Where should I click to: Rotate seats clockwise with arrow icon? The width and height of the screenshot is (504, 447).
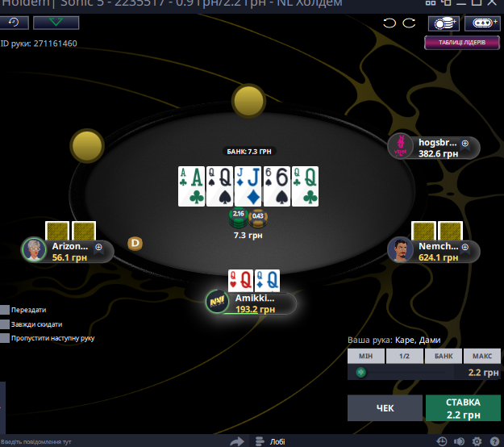[x=409, y=23]
